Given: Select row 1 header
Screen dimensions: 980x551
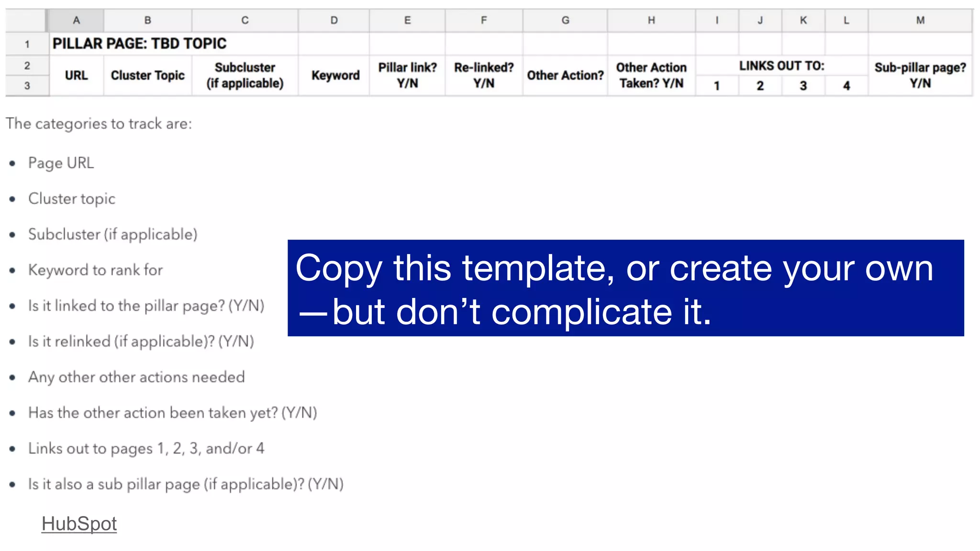Looking at the screenshot, I should (x=27, y=44).
